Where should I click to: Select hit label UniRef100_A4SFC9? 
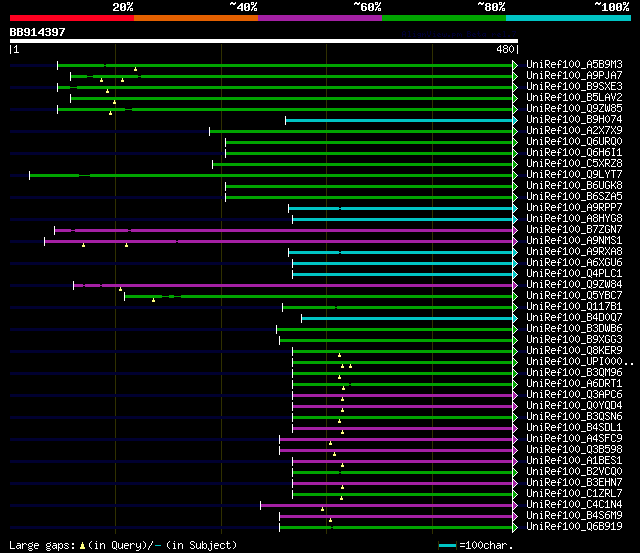pos(574,439)
